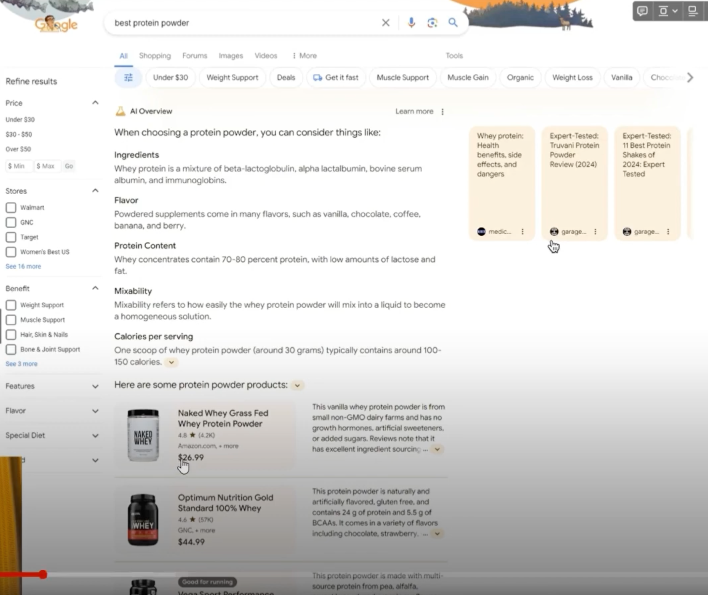Check the Women's Best US store filter
This screenshot has height=595, width=708.
click(x=11, y=252)
